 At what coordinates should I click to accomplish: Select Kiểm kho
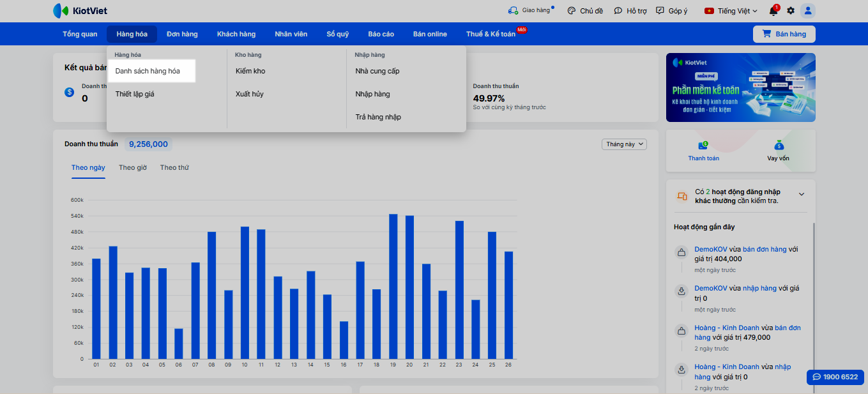250,71
